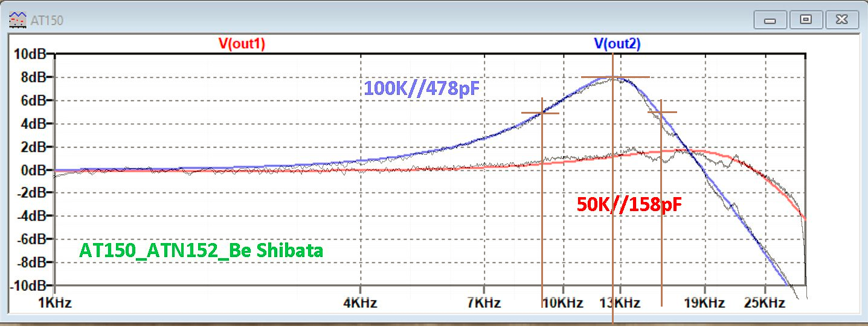Select the V(out1) trace label
Viewport: 868px width, 332px height.
(x=241, y=44)
